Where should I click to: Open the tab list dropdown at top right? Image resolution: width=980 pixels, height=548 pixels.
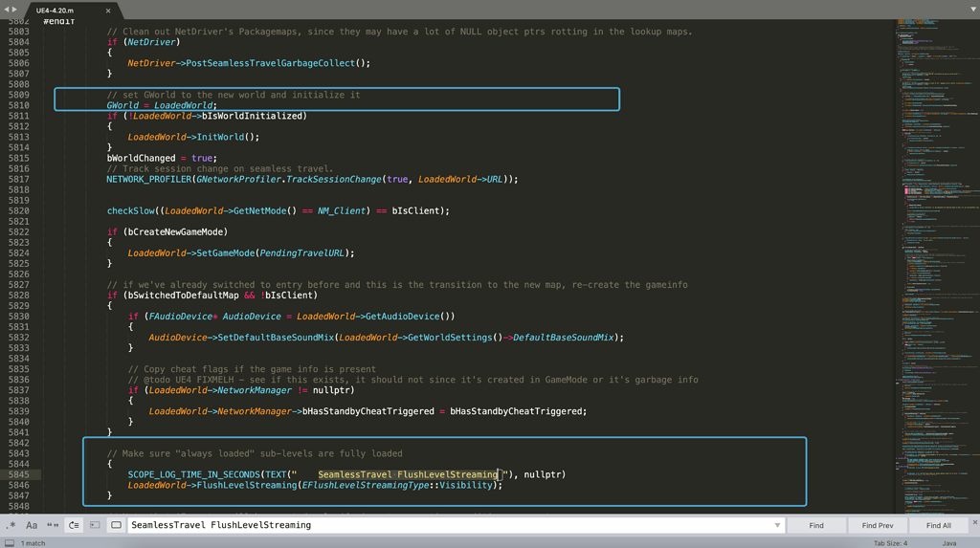973,10
